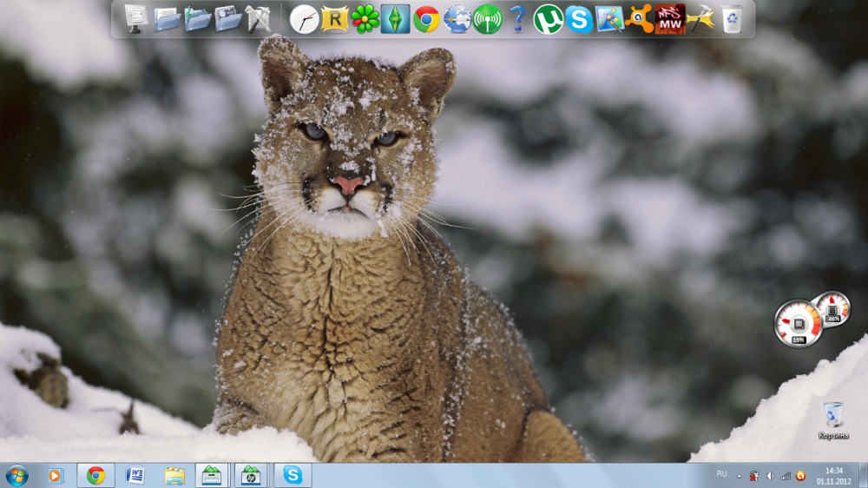The image size is (868, 488).
Task: Open the hammer and tools icon in the dock
Action: pyautogui.click(x=700, y=19)
